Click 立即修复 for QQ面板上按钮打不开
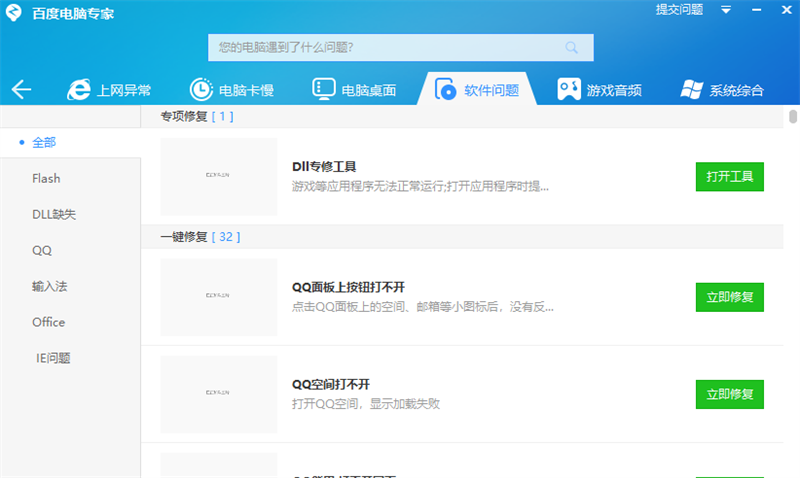800x478 pixels. [x=730, y=297]
